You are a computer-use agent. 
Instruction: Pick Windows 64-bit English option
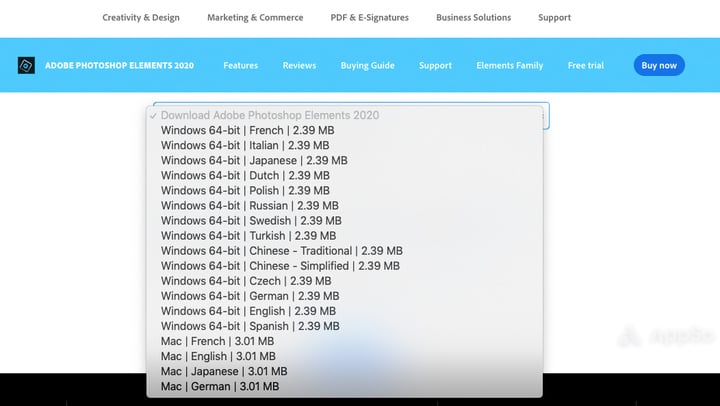click(x=344, y=311)
